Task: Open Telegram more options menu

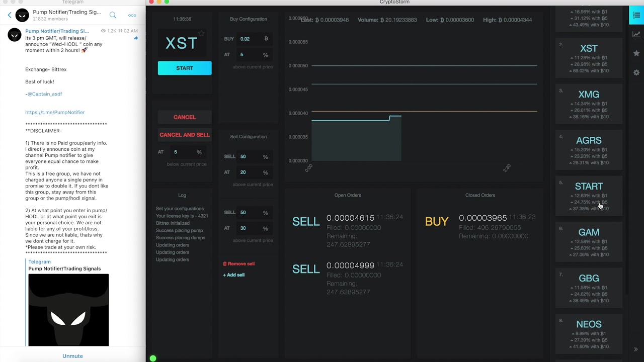Action: [132, 15]
